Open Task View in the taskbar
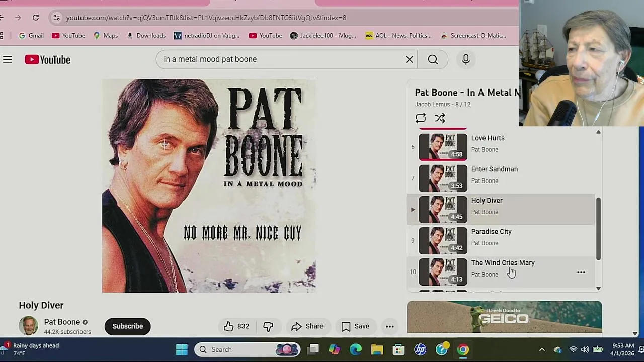644x362 pixels. click(x=314, y=349)
